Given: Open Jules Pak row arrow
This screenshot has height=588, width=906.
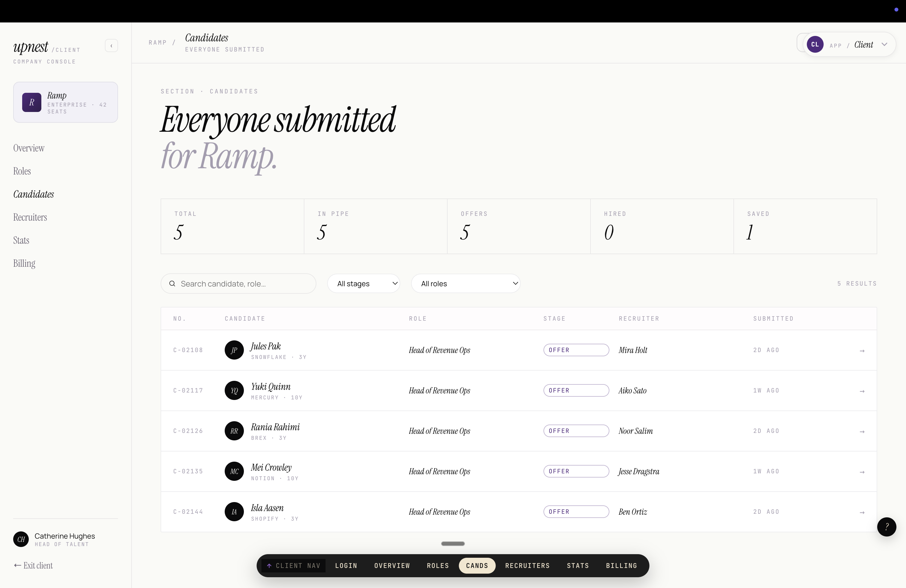Looking at the screenshot, I should [x=862, y=351].
